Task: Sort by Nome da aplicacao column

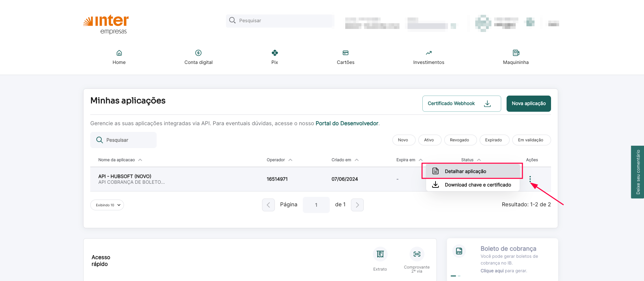Action: point(120,160)
